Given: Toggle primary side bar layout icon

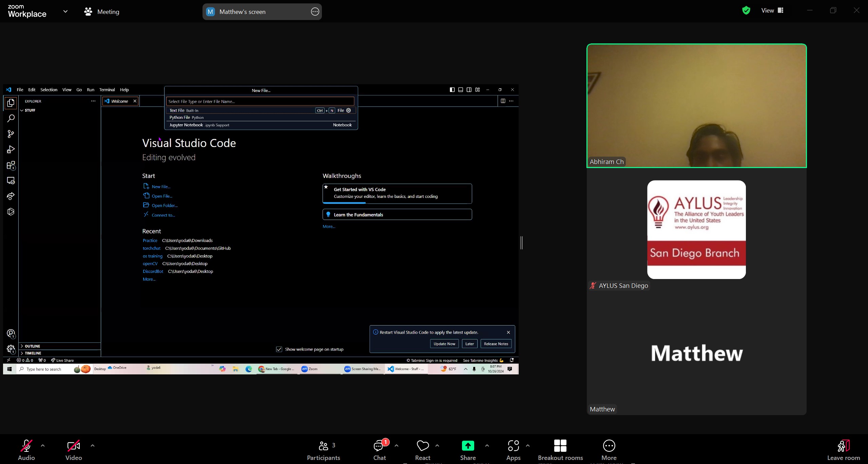Looking at the screenshot, I should tap(452, 90).
